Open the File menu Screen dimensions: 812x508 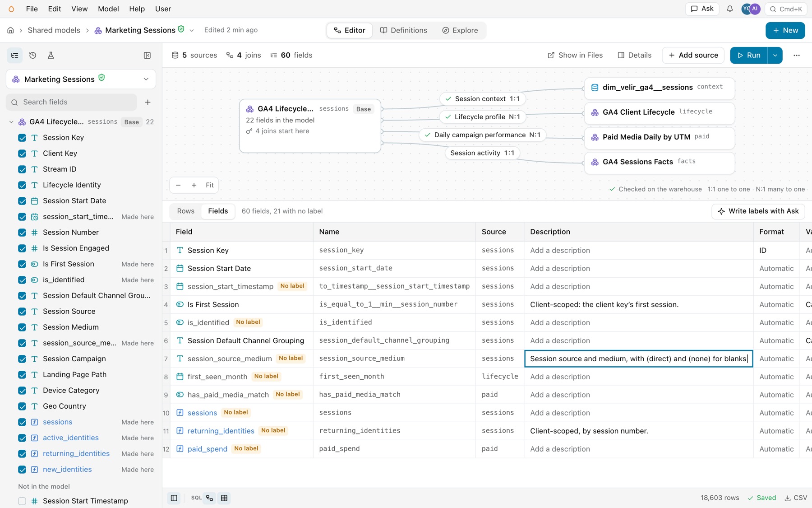32,9
